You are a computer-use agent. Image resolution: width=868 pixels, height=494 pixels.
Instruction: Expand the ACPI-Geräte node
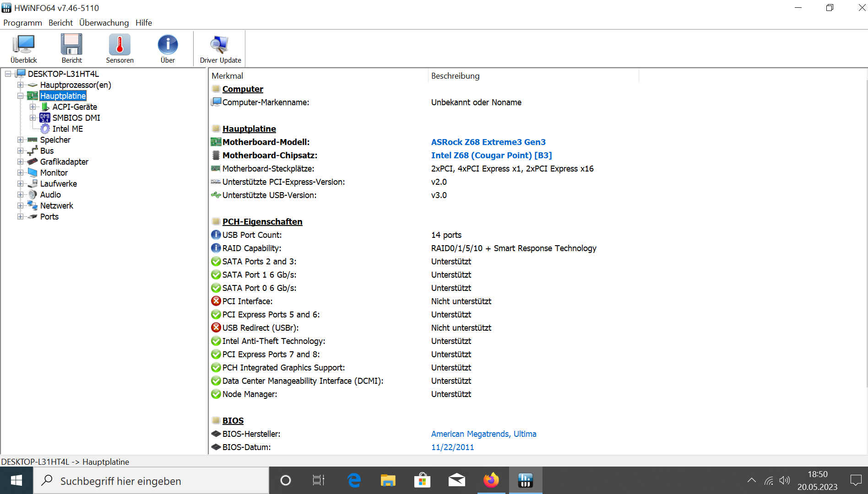click(x=33, y=107)
